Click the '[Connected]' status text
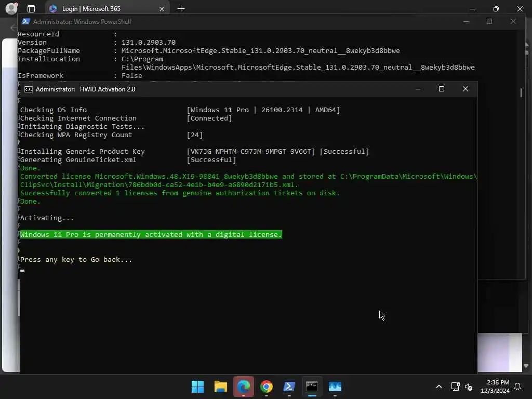This screenshot has width=532, height=399. pyautogui.click(x=209, y=118)
